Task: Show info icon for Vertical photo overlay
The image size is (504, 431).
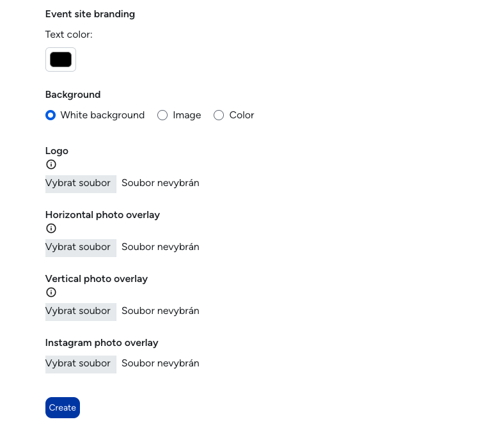Action: 51,292
